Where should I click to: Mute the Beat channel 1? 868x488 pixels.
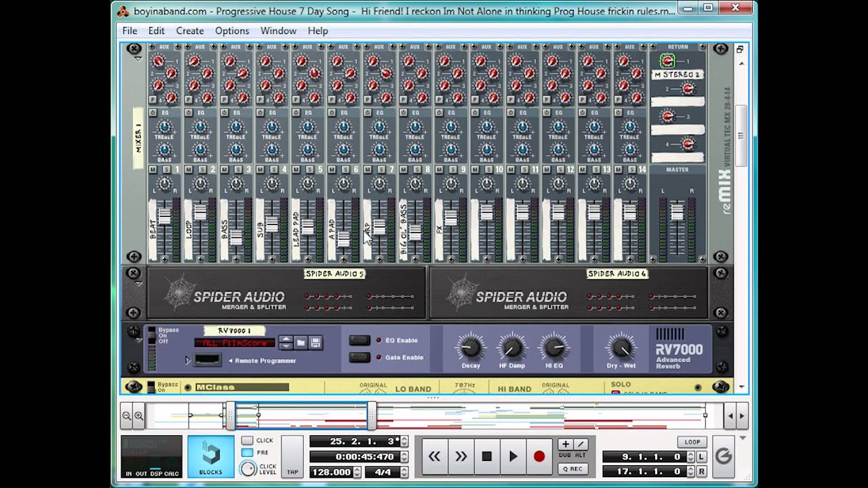point(153,169)
